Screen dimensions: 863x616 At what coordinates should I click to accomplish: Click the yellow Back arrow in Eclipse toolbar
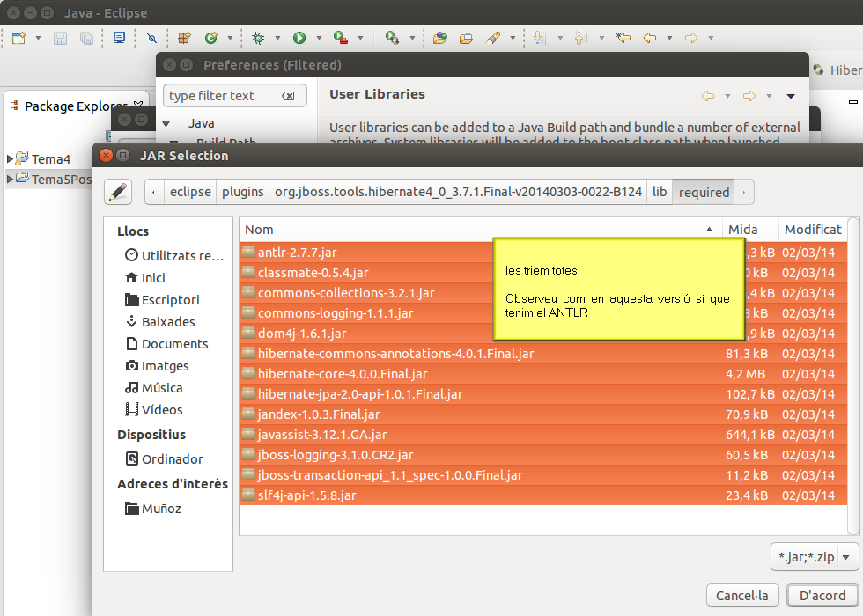point(650,38)
